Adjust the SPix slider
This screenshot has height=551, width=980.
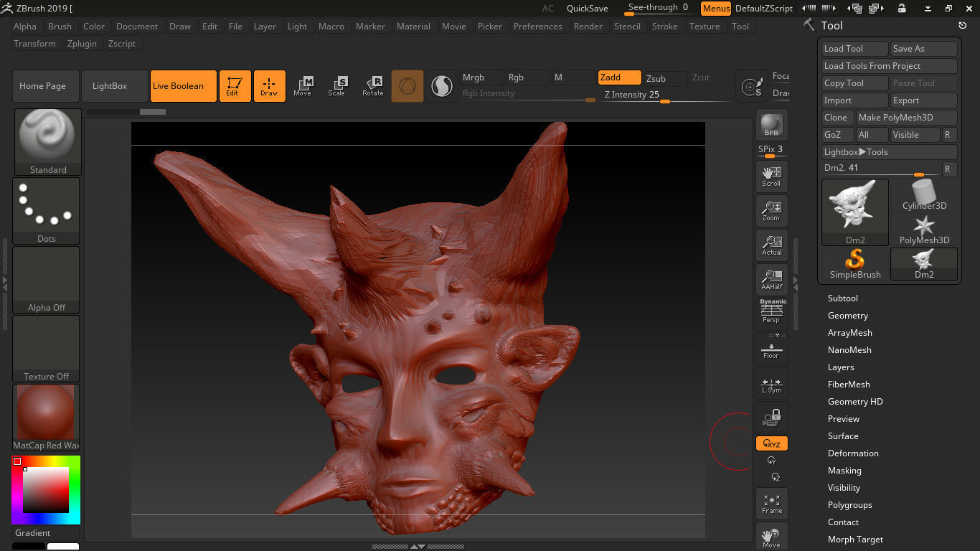[772, 151]
